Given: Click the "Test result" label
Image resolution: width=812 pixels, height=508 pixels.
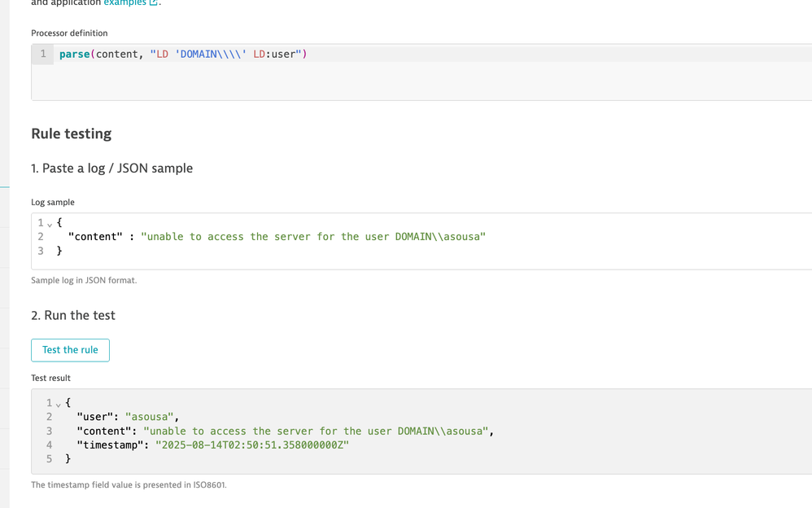Looking at the screenshot, I should pyautogui.click(x=50, y=378).
